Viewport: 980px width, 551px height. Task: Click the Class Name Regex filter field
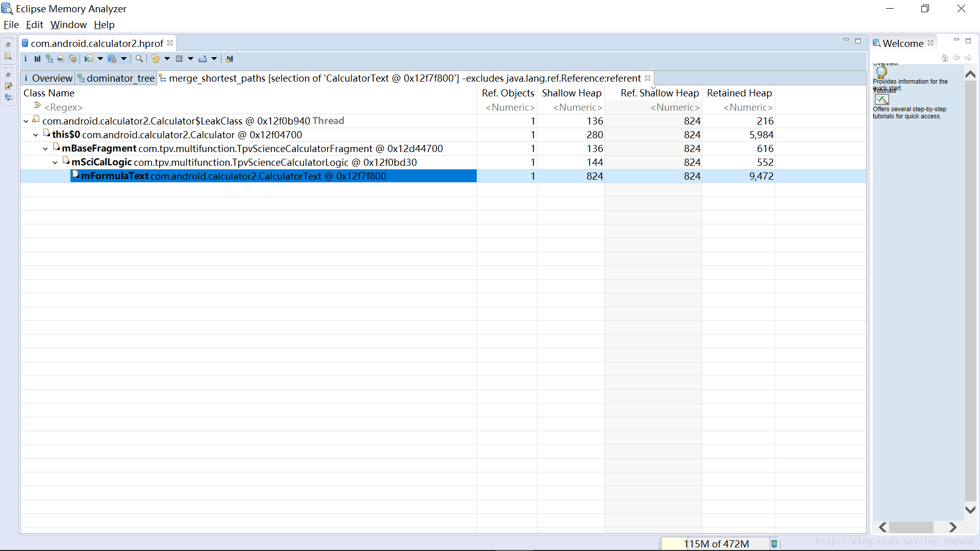pyautogui.click(x=63, y=107)
